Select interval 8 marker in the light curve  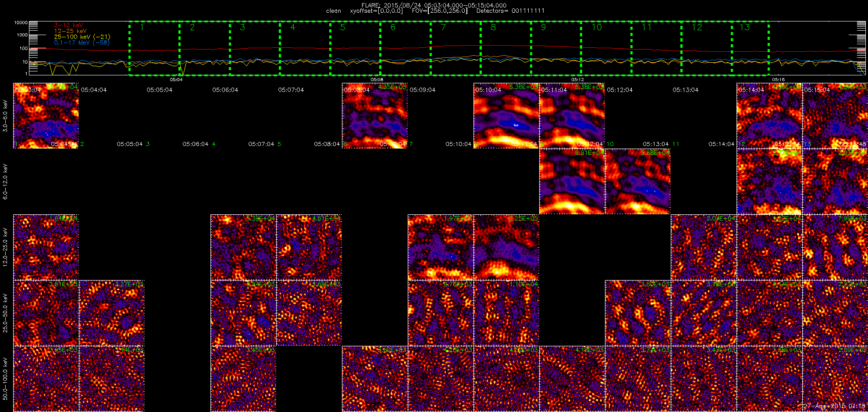(x=493, y=27)
